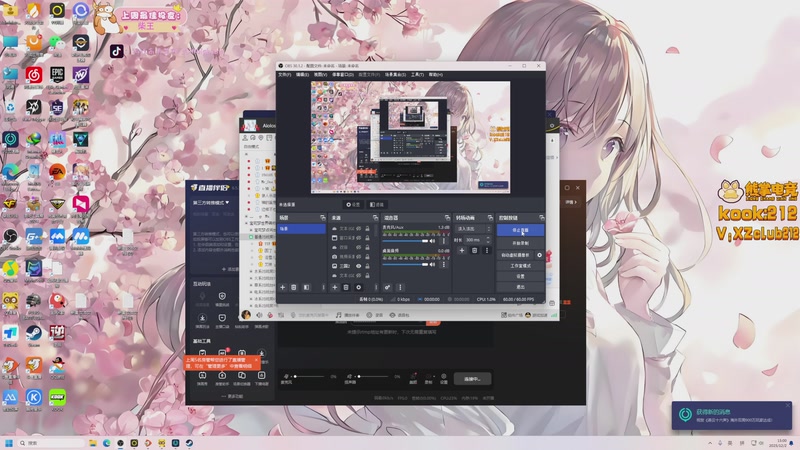Click 退出 button in OBS Controls

point(520,287)
